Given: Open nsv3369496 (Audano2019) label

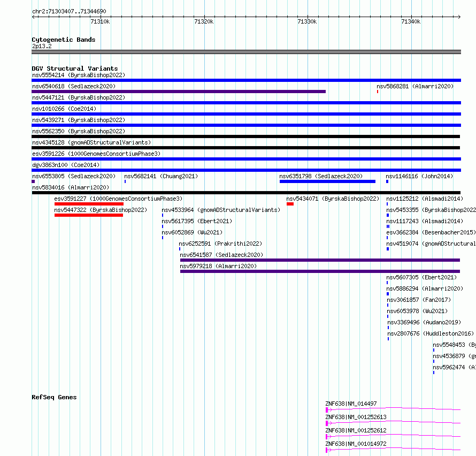Looking at the screenshot, I should pos(424,322).
